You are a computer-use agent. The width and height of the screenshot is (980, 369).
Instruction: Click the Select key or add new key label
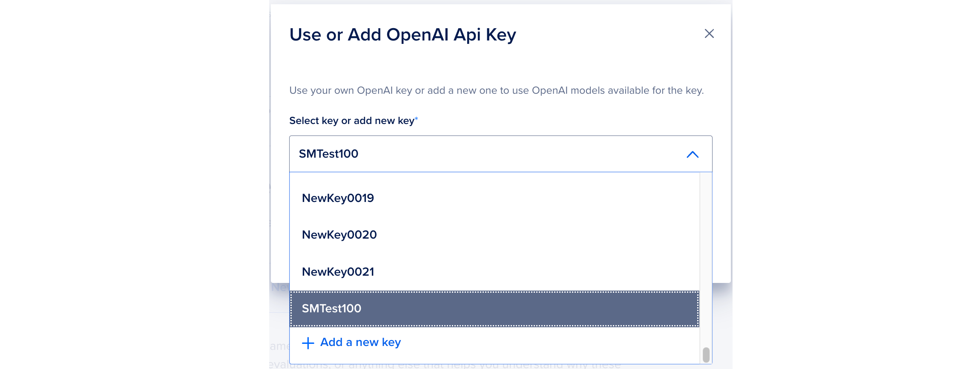[352, 120]
